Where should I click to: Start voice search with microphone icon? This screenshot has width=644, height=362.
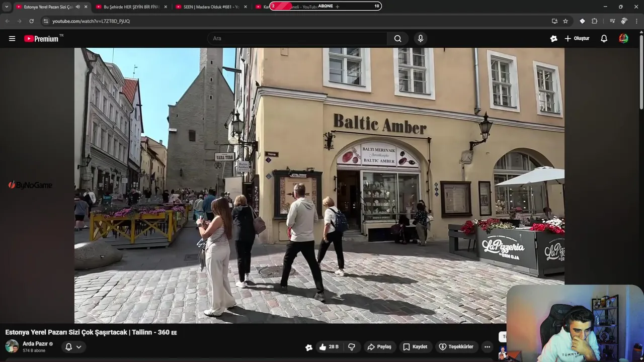pyautogui.click(x=421, y=38)
